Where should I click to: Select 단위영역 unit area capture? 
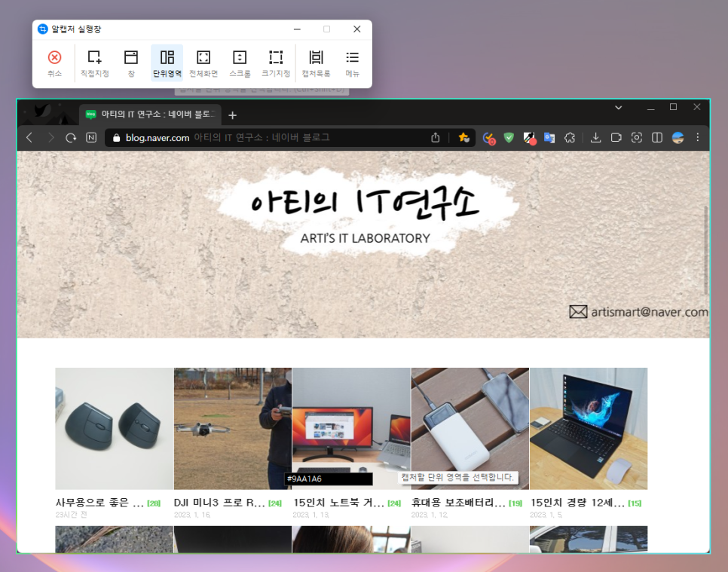pos(167,63)
